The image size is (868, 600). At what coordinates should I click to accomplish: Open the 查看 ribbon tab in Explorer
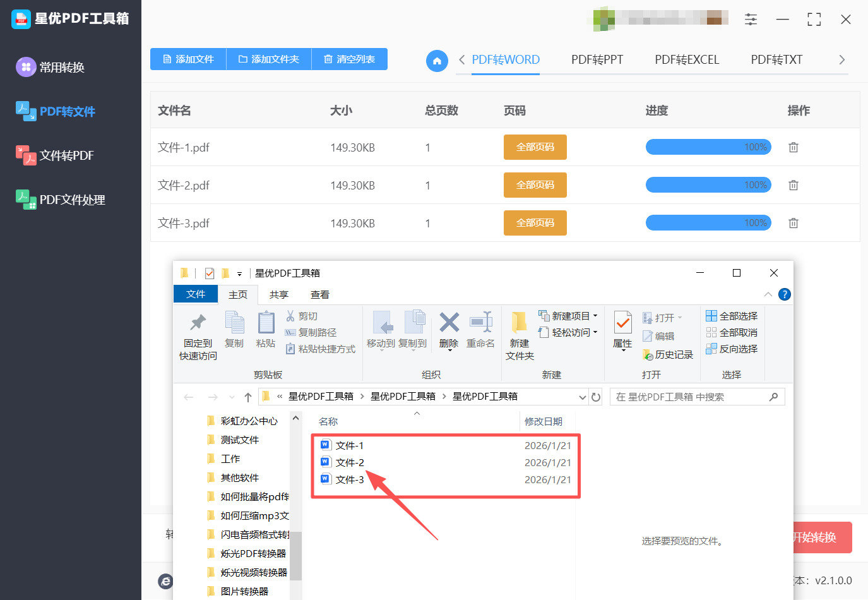pyautogui.click(x=320, y=295)
